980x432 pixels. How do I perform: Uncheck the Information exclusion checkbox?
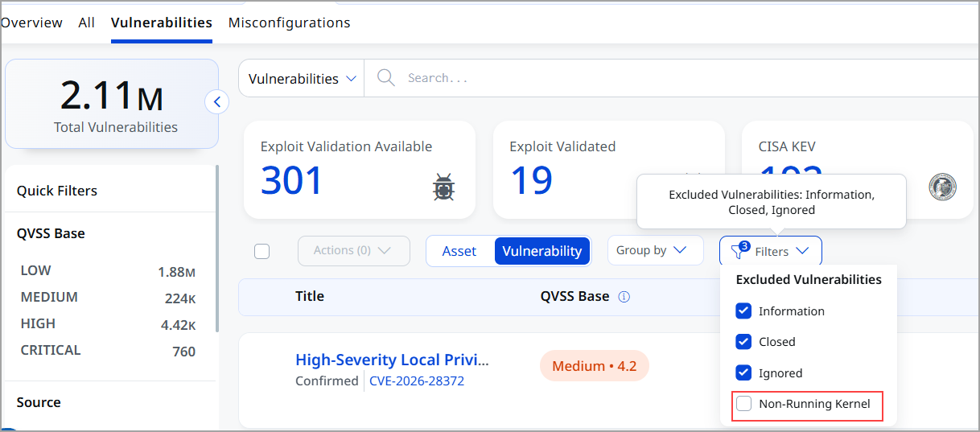click(x=743, y=311)
